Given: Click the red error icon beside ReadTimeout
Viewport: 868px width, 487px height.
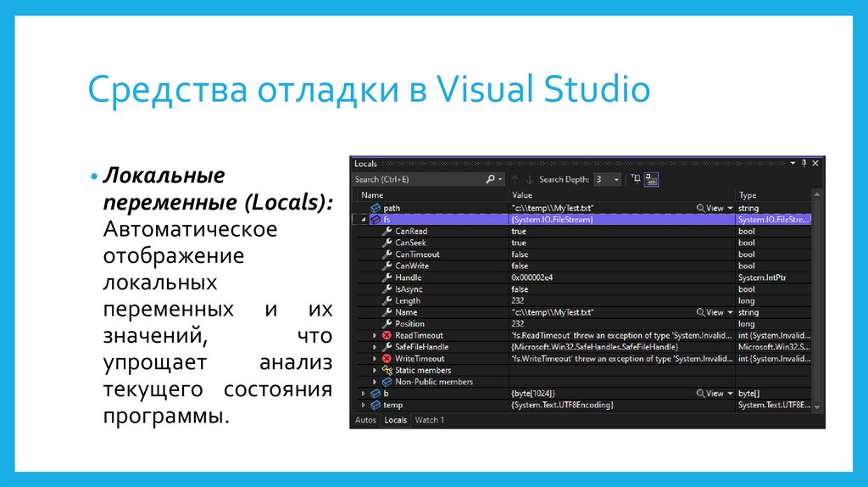Looking at the screenshot, I should coord(387,335).
